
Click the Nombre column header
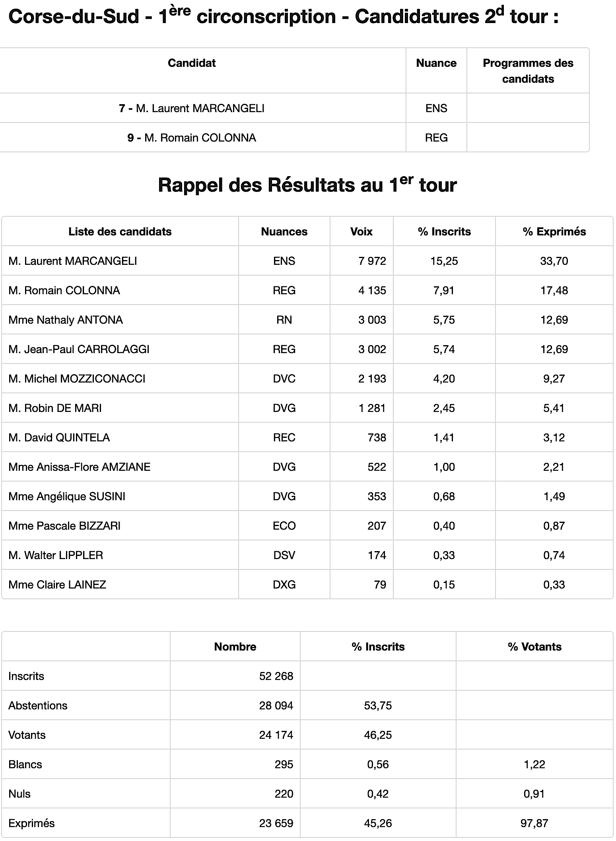235,647
